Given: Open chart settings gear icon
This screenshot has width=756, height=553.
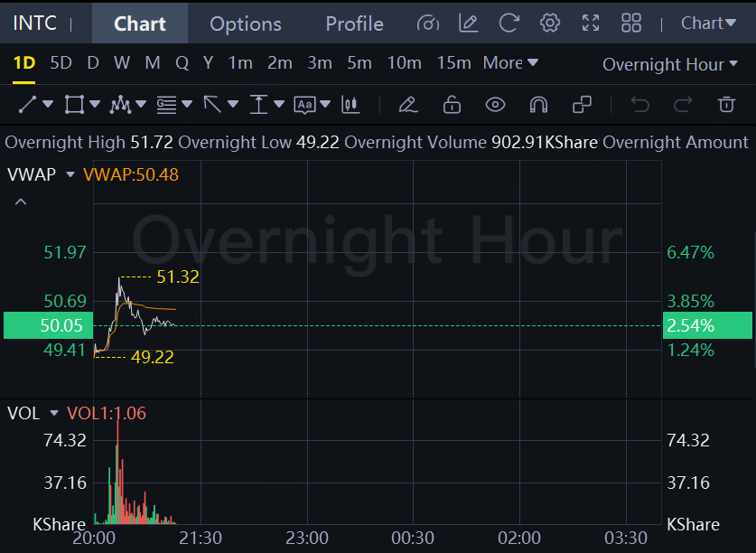Looking at the screenshot, I should click(x=549, y=23).
